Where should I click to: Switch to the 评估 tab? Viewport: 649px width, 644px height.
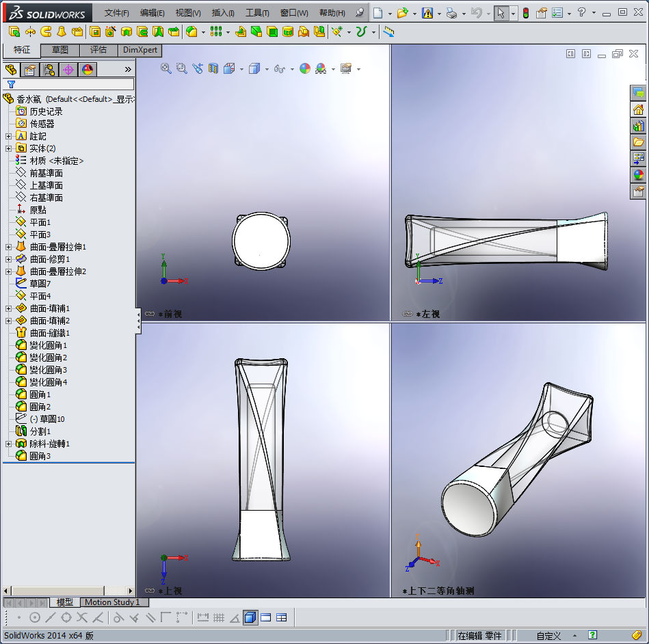(98, 50)
